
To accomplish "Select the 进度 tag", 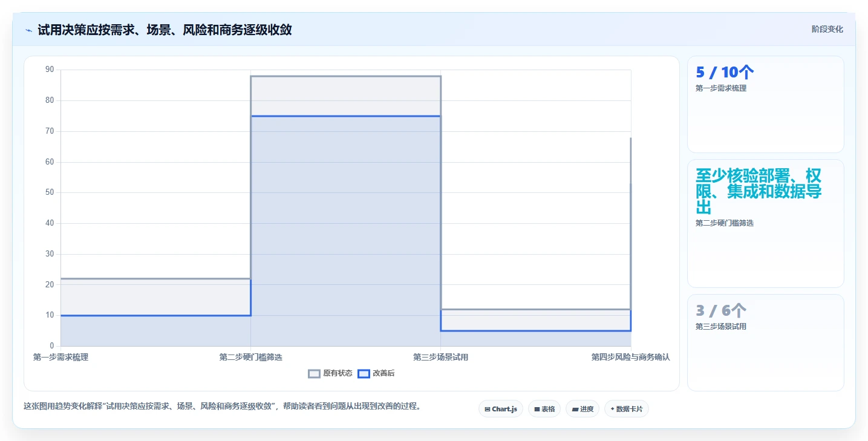I will pos(582,409).
